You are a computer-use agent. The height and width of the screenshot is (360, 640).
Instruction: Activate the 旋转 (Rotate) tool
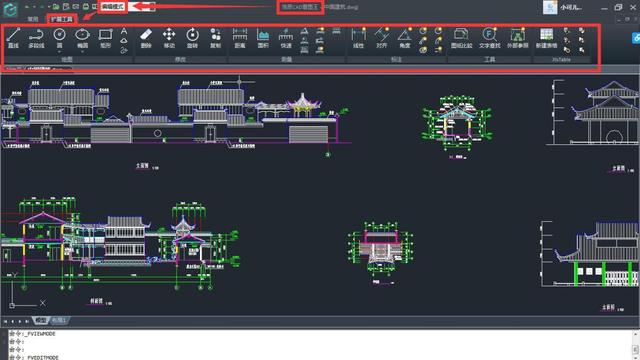pos(192,38)
